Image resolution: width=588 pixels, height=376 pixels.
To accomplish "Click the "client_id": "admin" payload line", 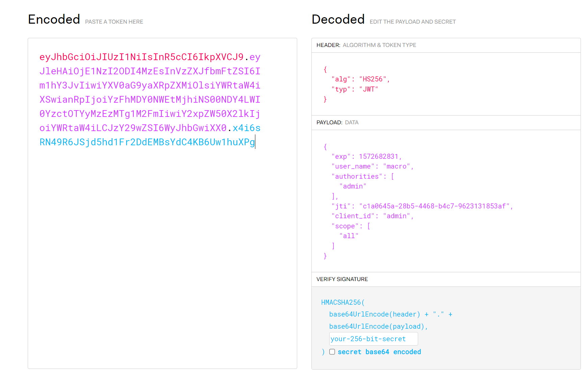I will (372, 216).
